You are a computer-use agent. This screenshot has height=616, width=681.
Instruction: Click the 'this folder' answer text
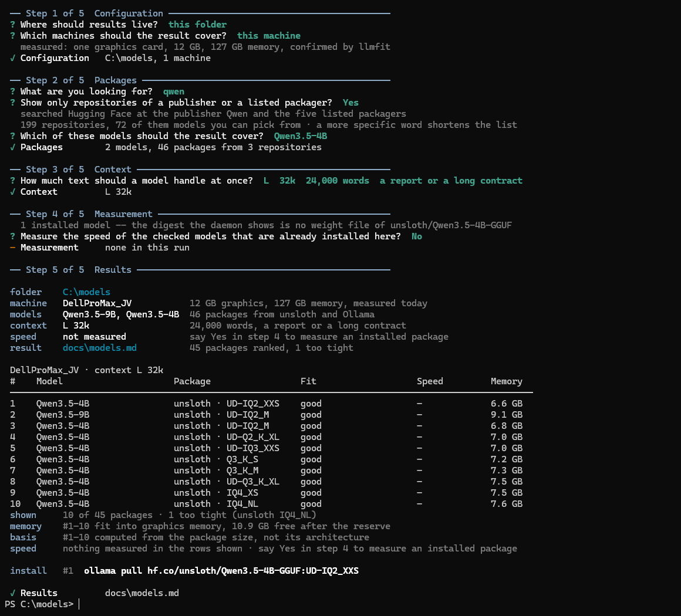(197, 24)
